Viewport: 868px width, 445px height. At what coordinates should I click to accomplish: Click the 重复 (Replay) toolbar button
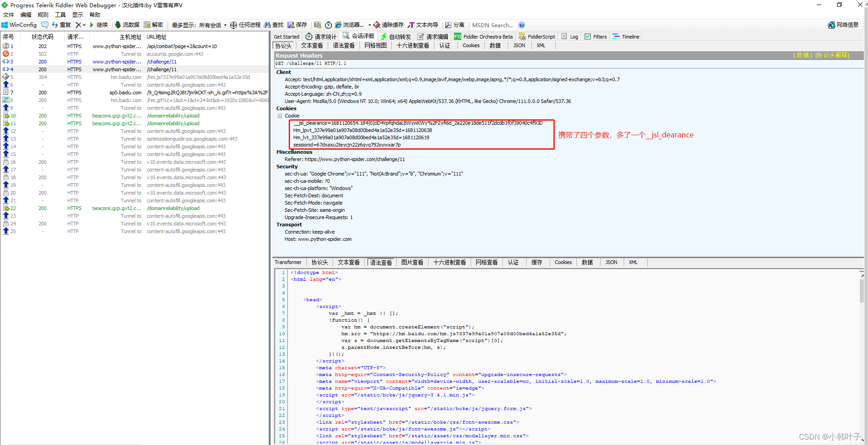(61, 25)
